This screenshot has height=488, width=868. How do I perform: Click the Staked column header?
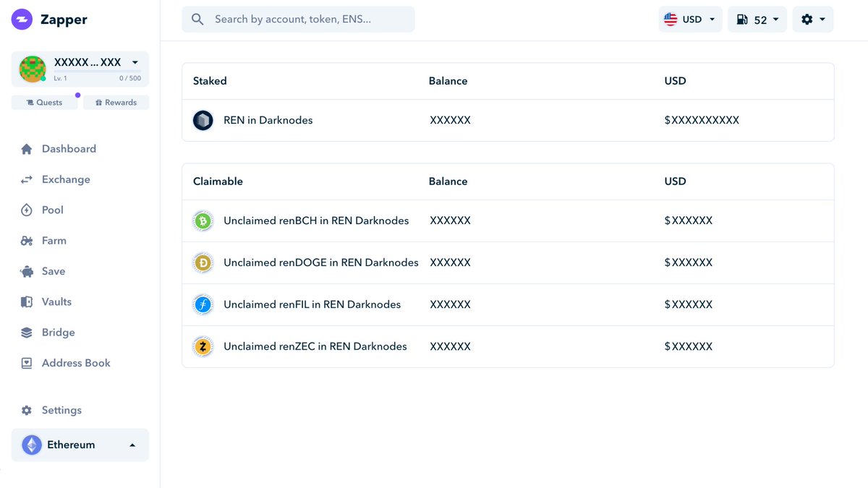click(x=210, y=81)
